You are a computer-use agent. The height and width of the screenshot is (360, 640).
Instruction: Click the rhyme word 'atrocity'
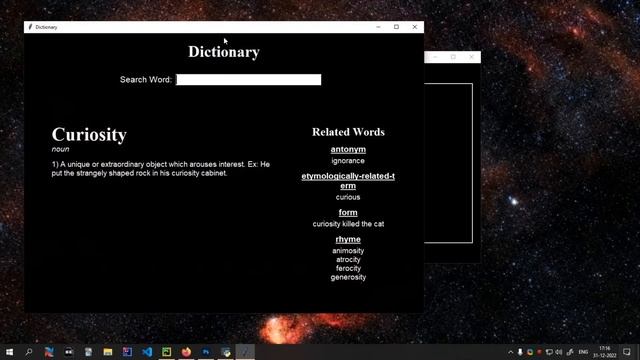(x=348, y=260)
